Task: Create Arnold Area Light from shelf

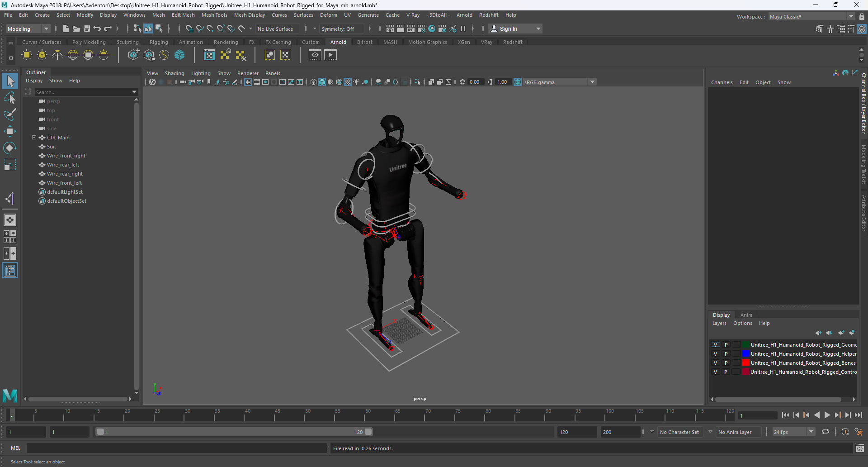Action: click(27, 55)
